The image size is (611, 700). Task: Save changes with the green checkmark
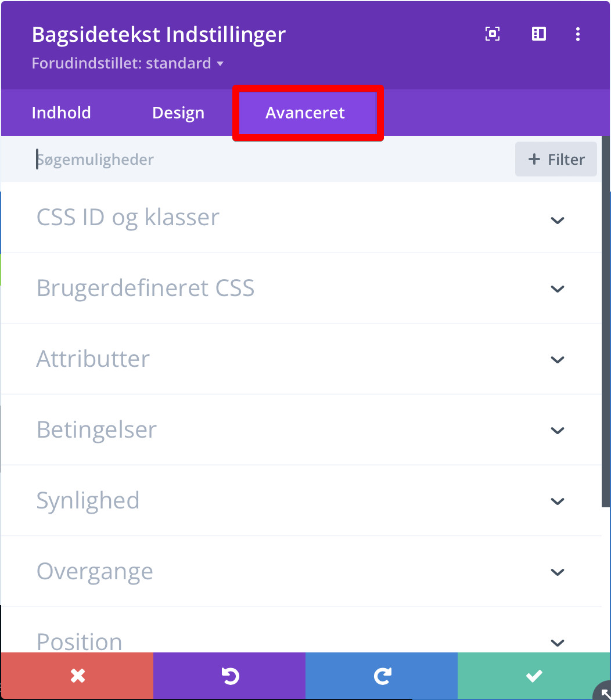click(x=534, y=676)
